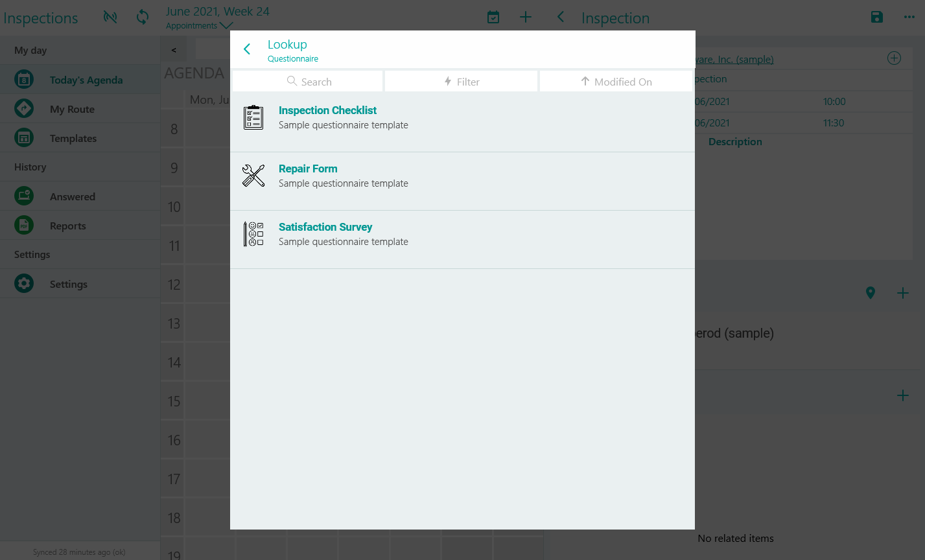The image size is (925, 560).
Task: Pick the Satisfaction Survey questionnaire
Action: [x=325, y=227]
